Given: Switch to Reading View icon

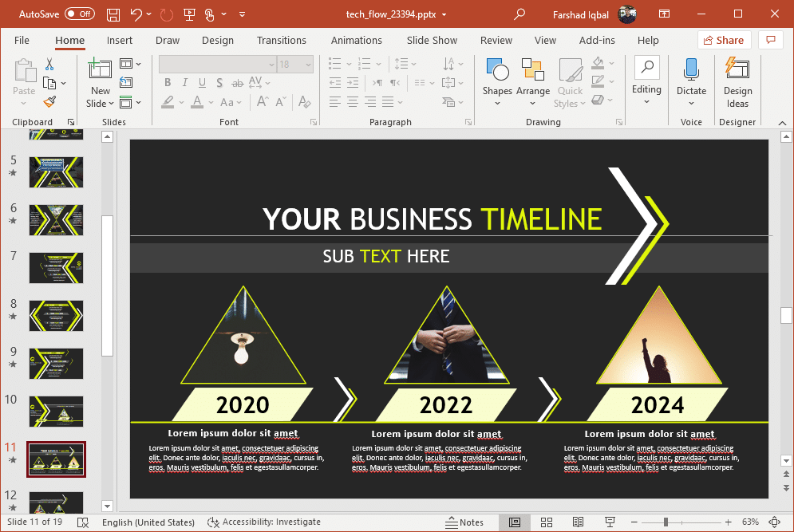Looking at the screenshot, I should [x=578, y=522].
